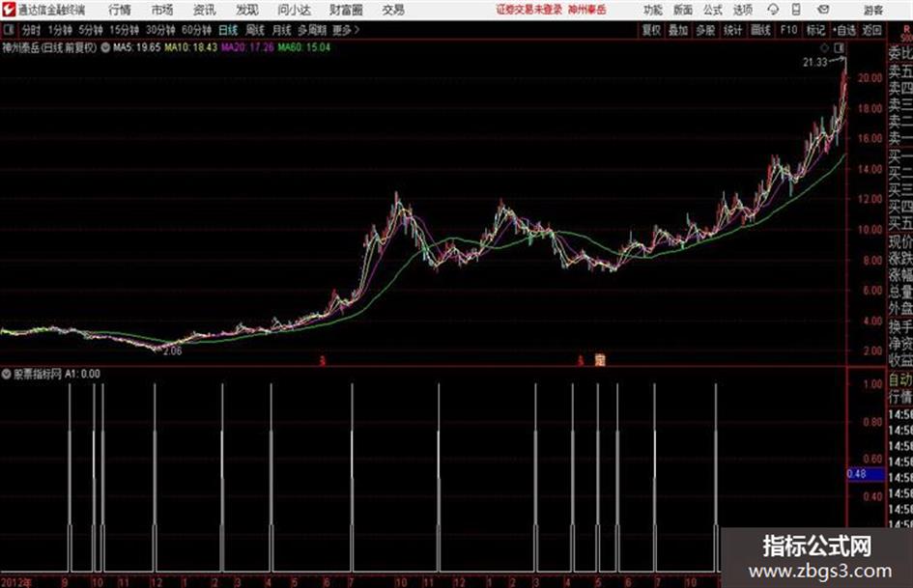The image size is (913, 588).
Task: Click the 复权 toolbar button
Action: (651, 30)
